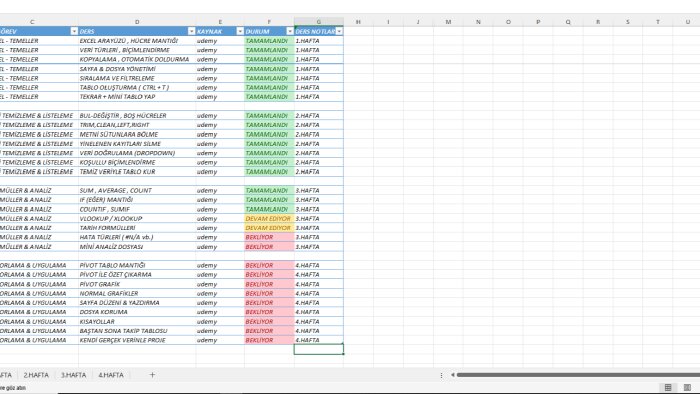700x394 pixels.
Task: Select cell 'SUM , AVERAGE , COUNT'
Action: point(137,191)
